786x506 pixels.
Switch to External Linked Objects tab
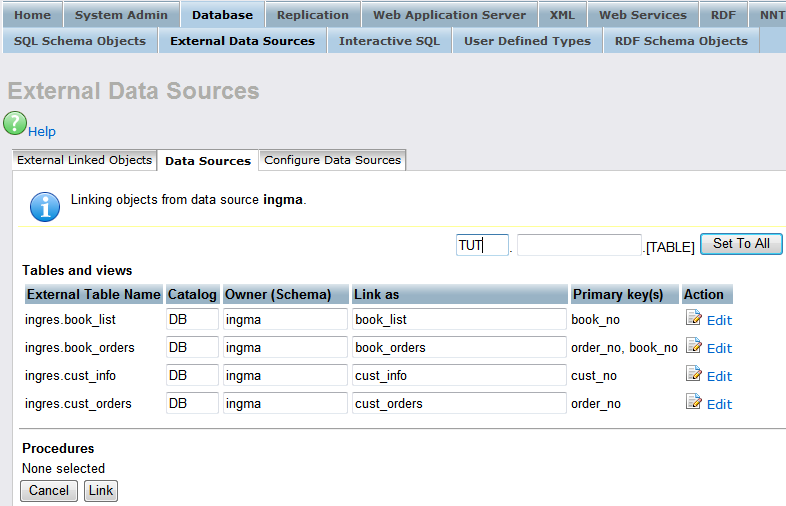click(x=85, y=160)
